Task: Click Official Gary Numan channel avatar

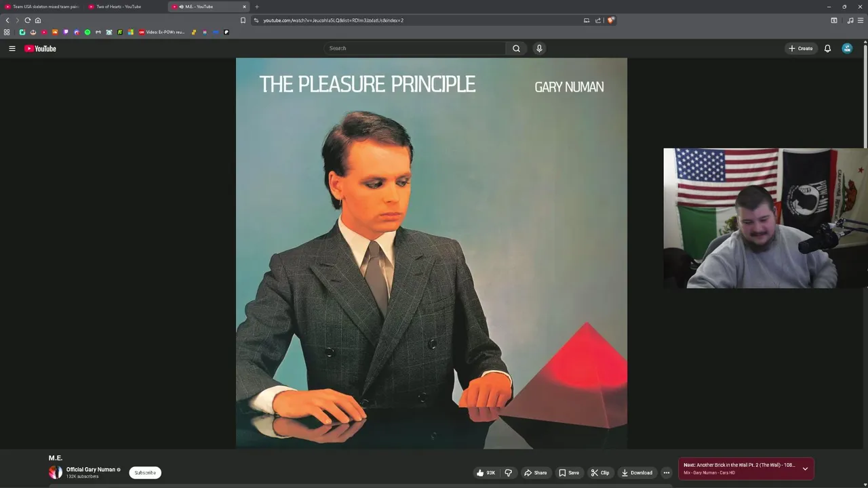Action: pyautogui.click(x=56, y=472)
